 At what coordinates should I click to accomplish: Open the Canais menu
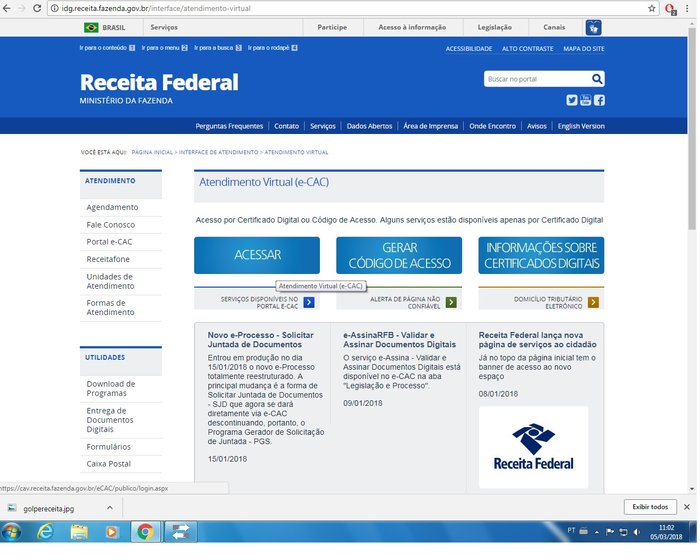pyautogui.click(x=554, y=27)
